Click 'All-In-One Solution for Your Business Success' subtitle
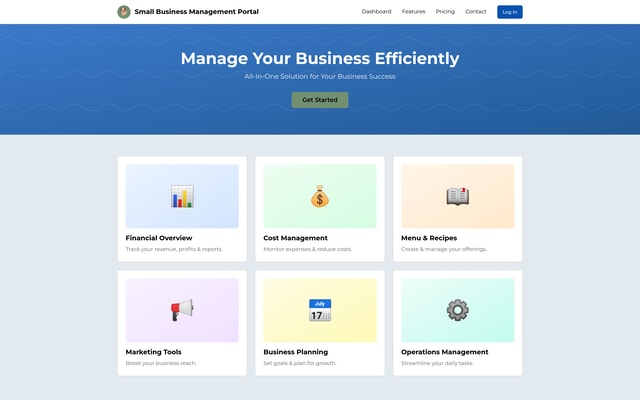This screenshot has height=400, width=640. pyautogui.click(x=320, y=76)
